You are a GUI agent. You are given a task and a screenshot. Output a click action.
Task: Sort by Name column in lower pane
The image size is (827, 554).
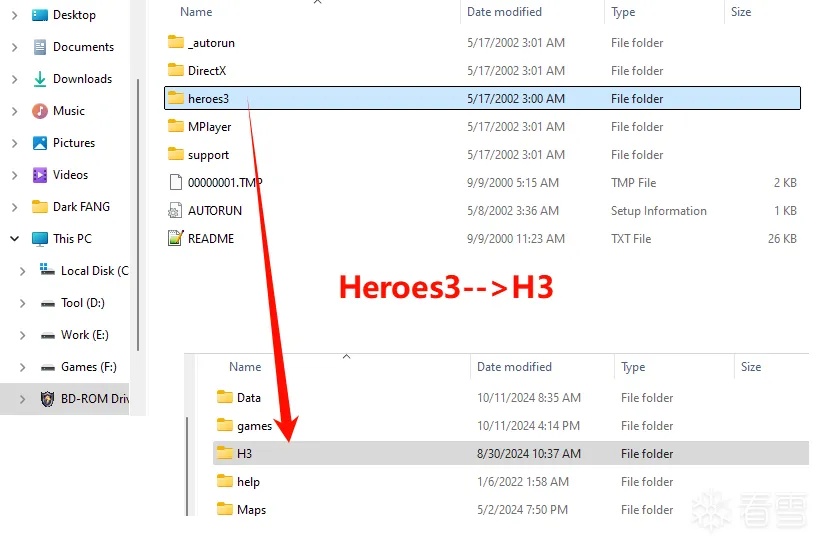pyautogui.click(x=245, y=367)
